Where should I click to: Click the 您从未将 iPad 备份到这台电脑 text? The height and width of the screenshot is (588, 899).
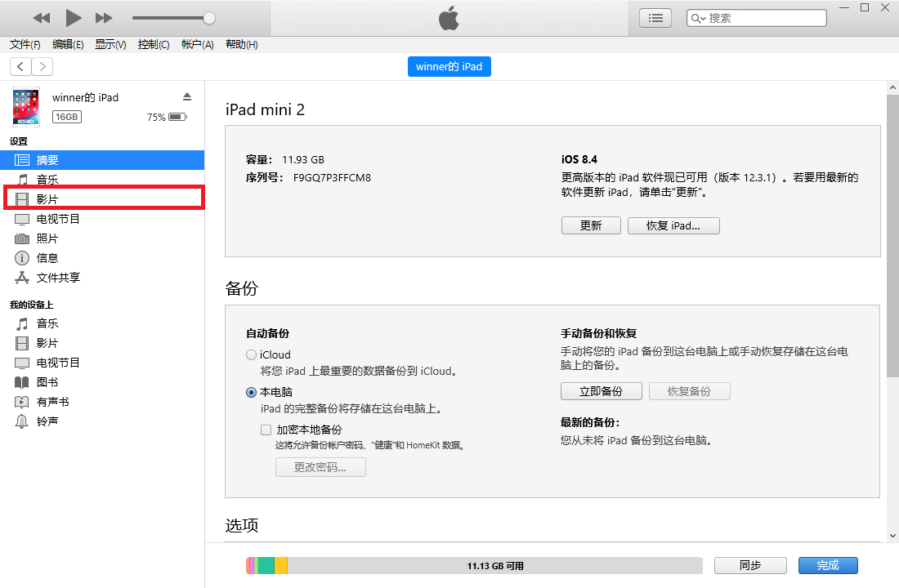coord(637,441)
